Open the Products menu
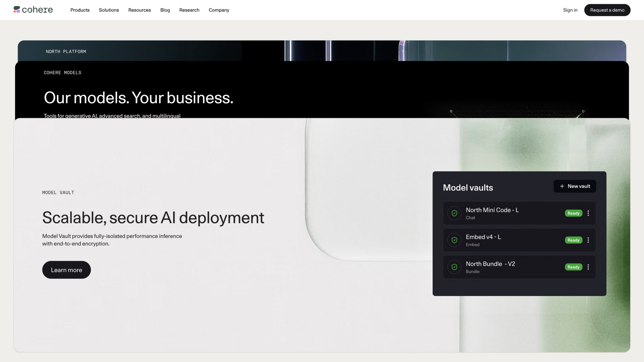The width and height of the screenshot is (644, 362). click(80, 10)
